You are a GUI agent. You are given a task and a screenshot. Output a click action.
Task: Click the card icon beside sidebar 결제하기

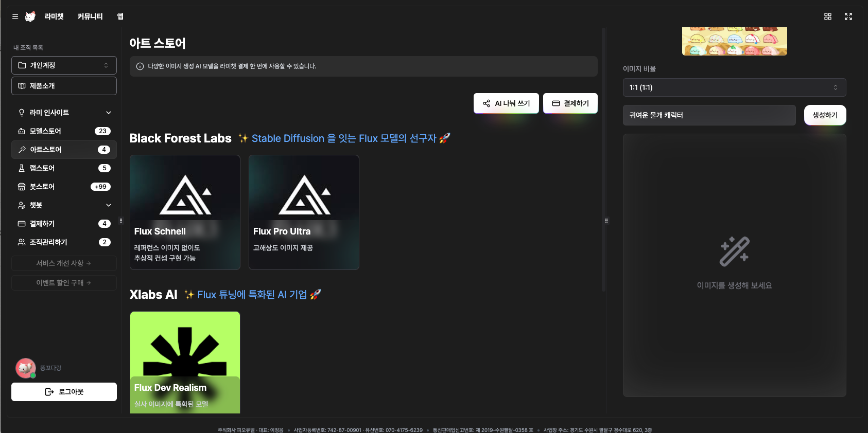(x=22, y=224)
